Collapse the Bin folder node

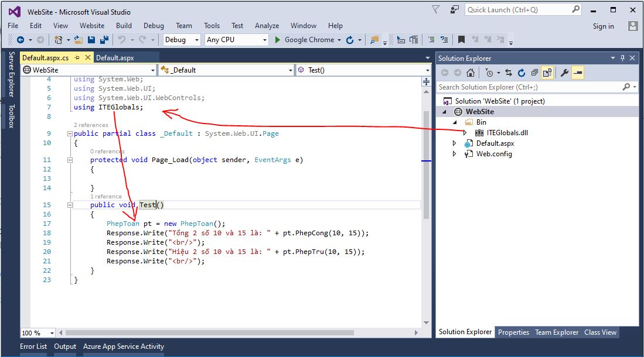coord(455,122)
